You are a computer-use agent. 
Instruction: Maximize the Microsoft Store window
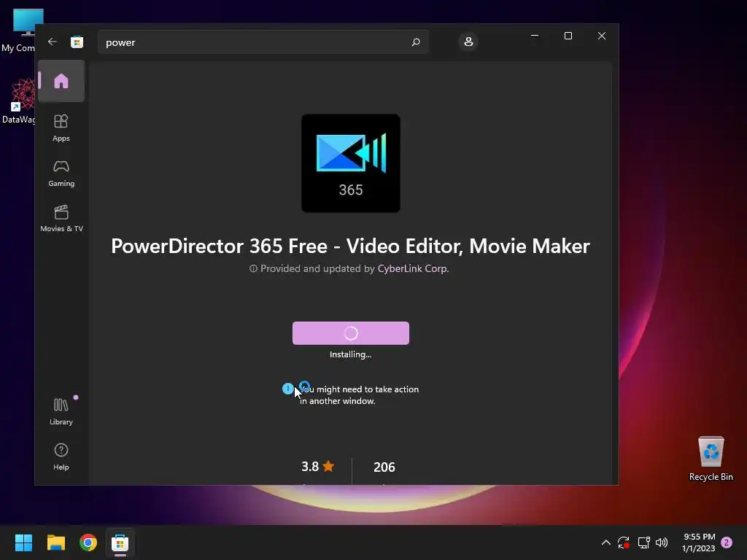click(x=568, y=36)
